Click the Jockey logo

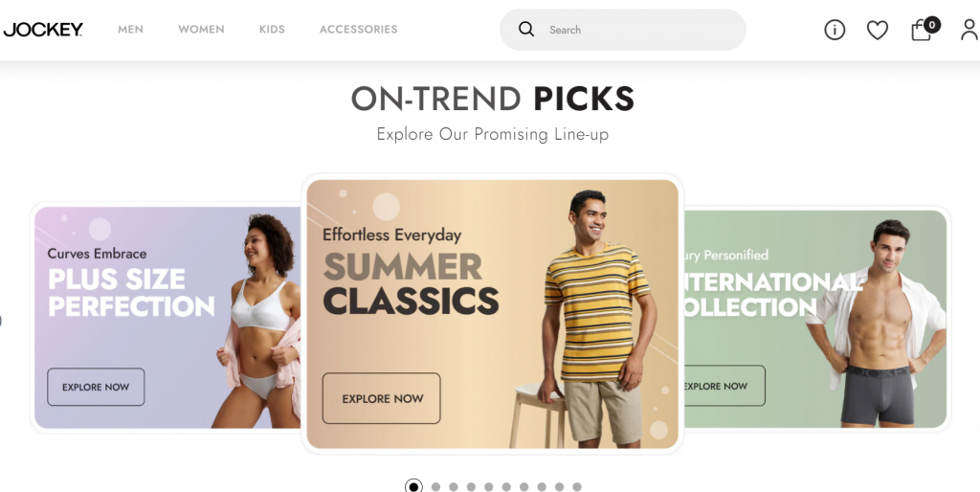[42, 30]
